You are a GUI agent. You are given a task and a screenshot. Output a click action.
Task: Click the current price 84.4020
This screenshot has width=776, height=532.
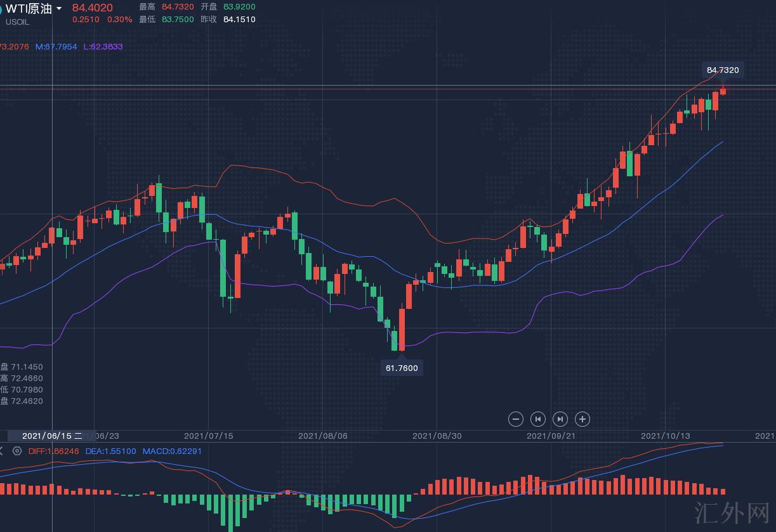pyautogui.click(x=93, y=8)
